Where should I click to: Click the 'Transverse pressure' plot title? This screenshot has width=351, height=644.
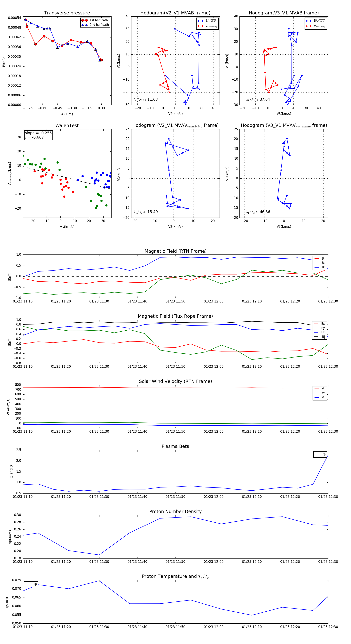click(67, 13)
